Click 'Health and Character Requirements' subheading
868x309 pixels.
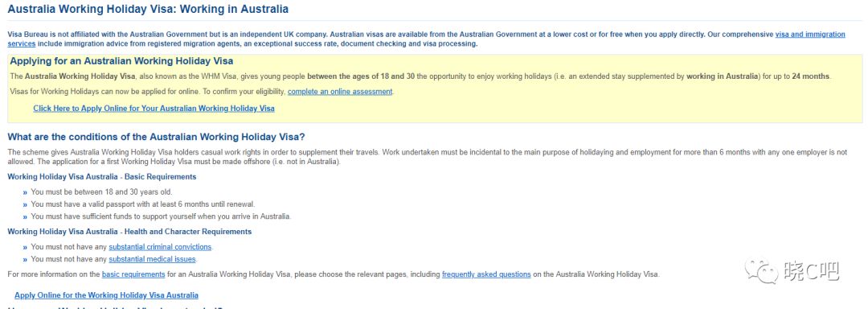pyautogui.click(x=129, y=232)
